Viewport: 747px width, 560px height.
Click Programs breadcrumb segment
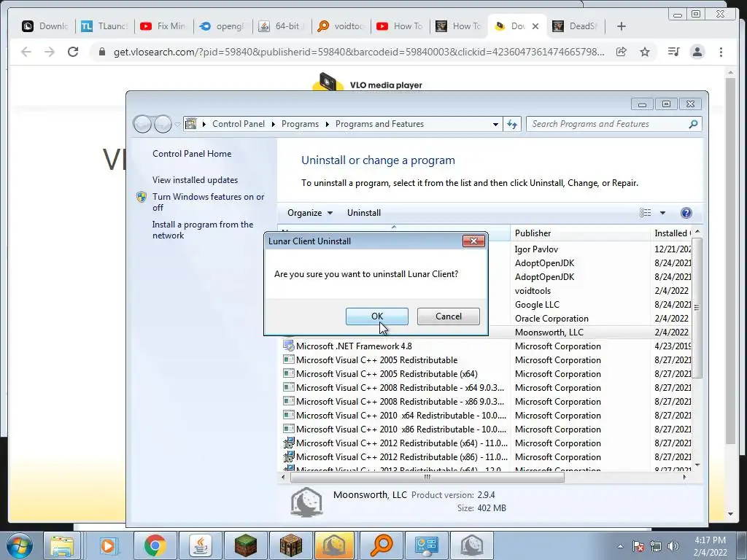[x=300, y=124]
